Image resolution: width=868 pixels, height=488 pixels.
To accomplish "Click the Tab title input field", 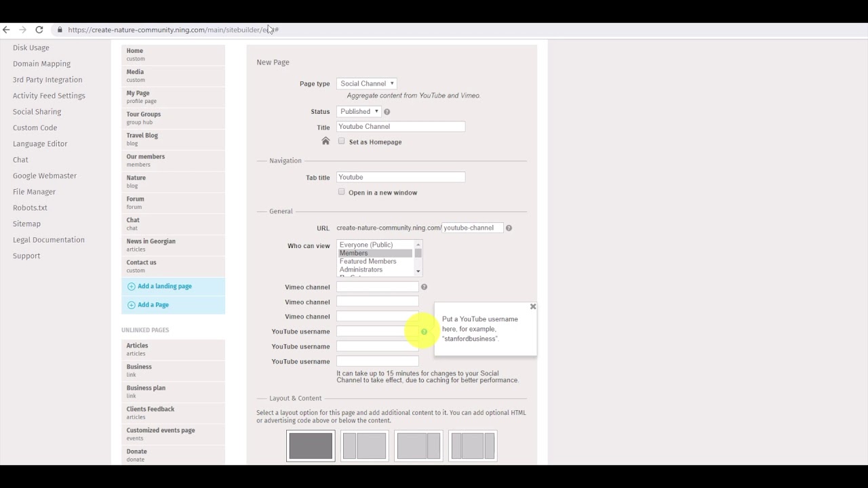I will click(x=401, y=177).
